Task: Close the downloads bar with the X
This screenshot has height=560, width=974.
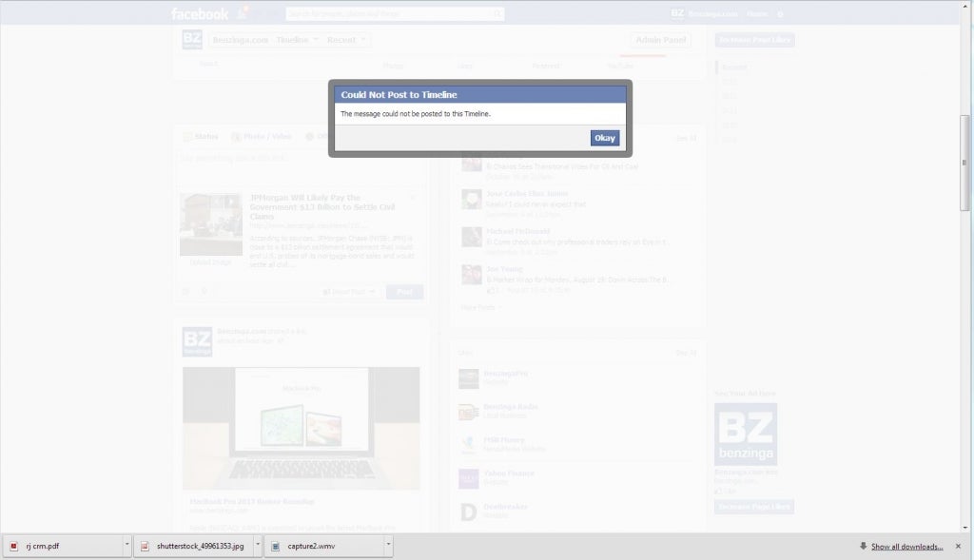Action: pos(958,547)
